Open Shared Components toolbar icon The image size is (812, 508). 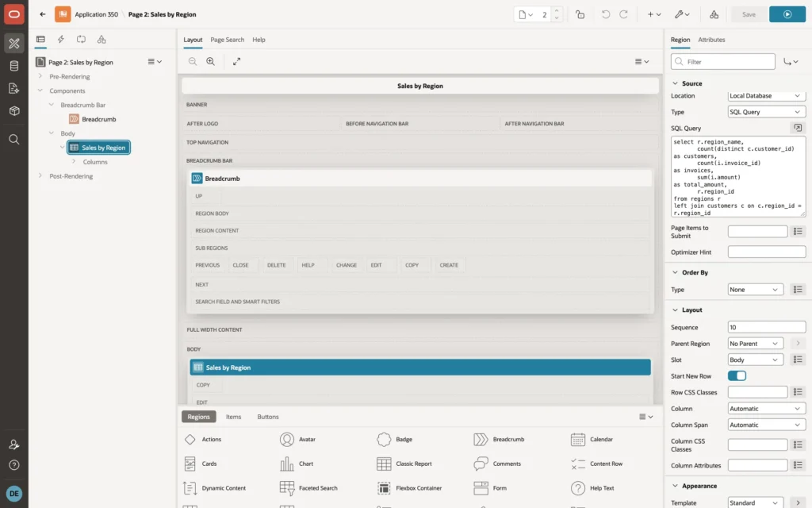pos(714,14)
